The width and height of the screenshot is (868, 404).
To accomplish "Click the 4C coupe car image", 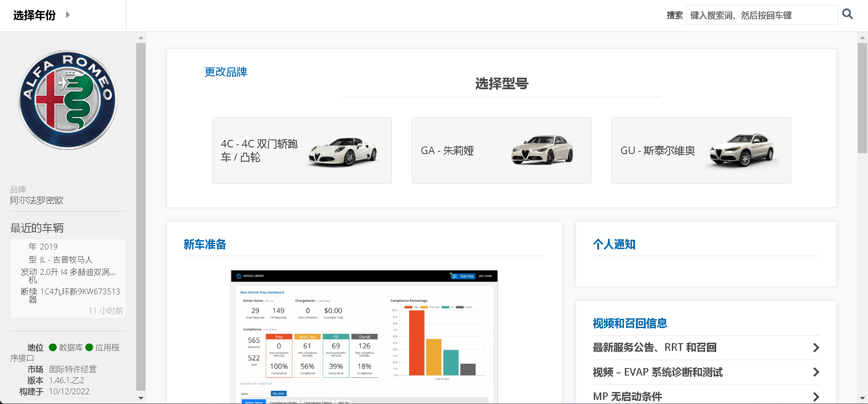I will coord(343,151).
